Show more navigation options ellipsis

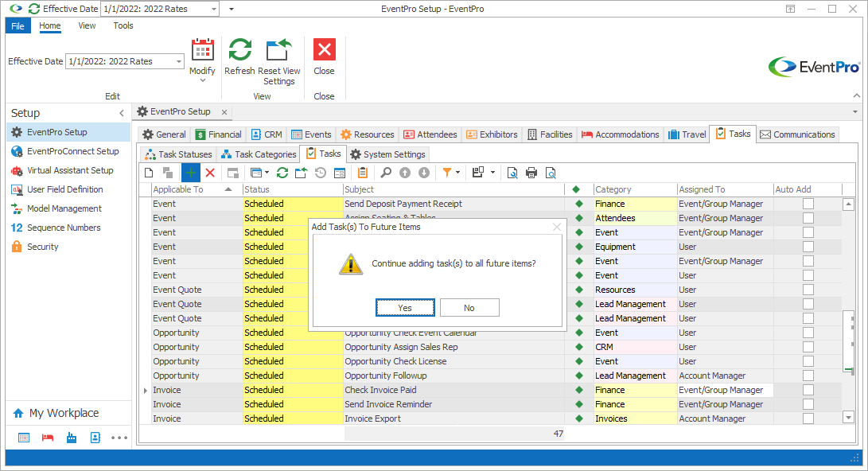pos(119,438)
